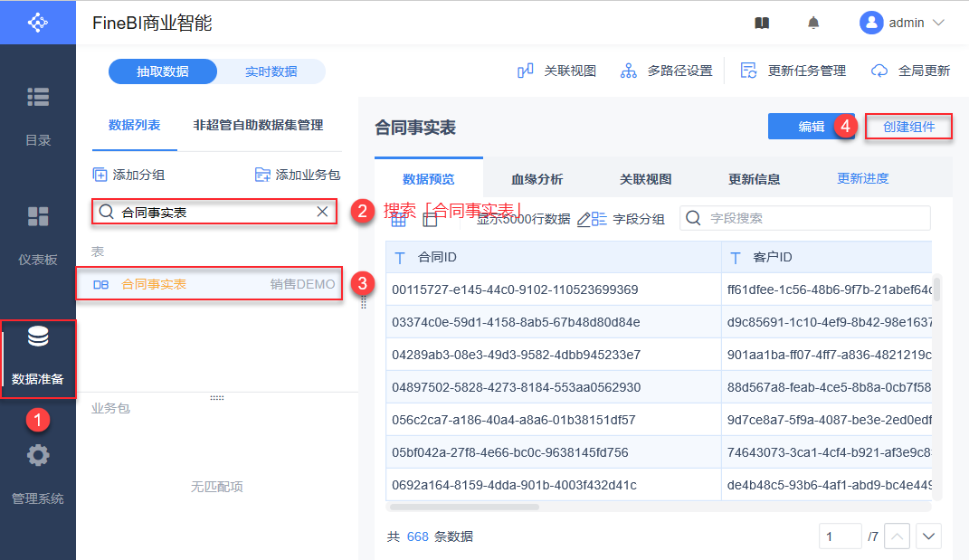Select cell 05bf042a-27f8-4e66-bc0c-9638145fd756
This screenshot has height=560, width=969.
click(553, 452)
